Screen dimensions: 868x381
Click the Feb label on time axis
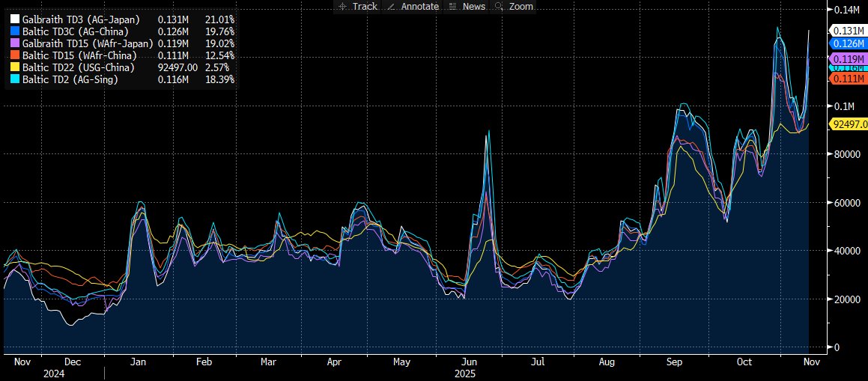tap(204, 362)
